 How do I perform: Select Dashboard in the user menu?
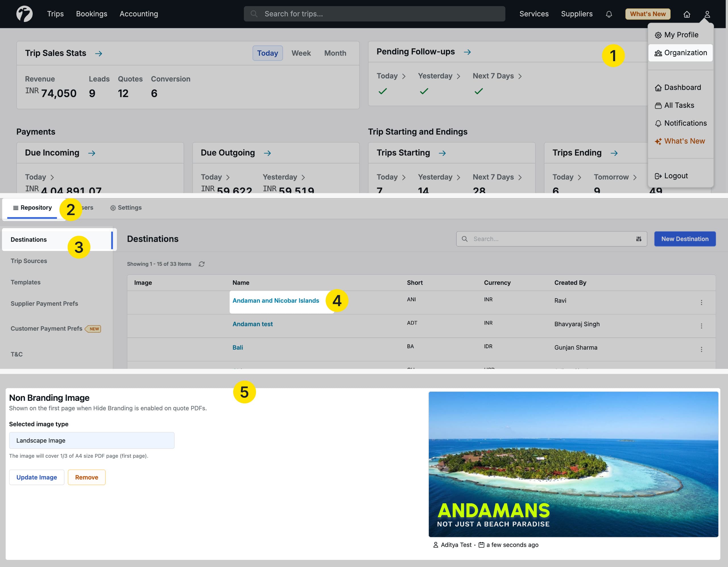[680, 87]
